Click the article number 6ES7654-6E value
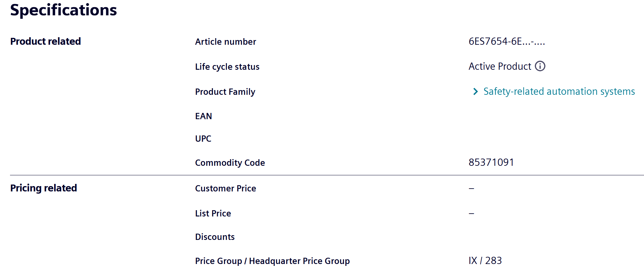 (x=506, y=42)
